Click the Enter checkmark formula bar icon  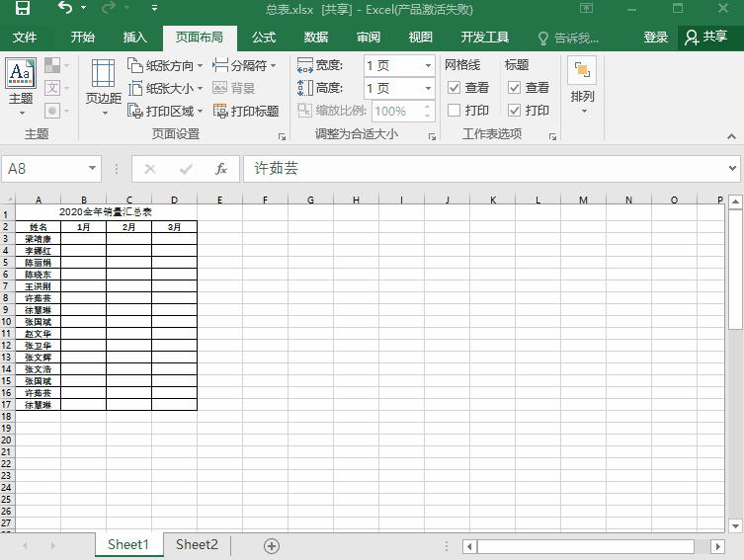(x=186, y=169)
